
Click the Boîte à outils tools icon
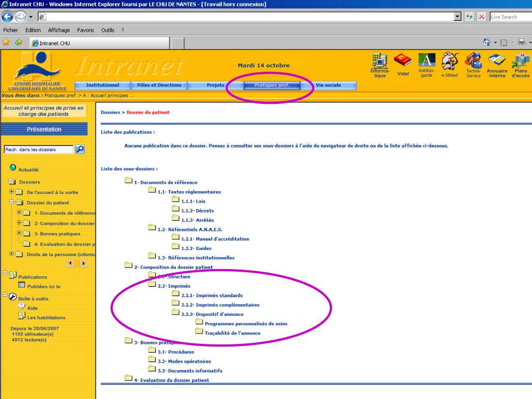tap(12, 297)
